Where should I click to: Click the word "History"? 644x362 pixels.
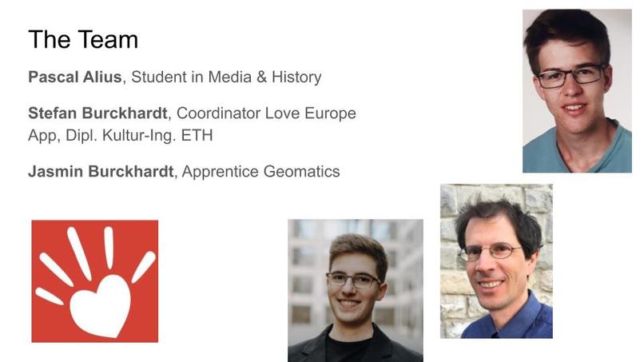[x=296, y=78]
